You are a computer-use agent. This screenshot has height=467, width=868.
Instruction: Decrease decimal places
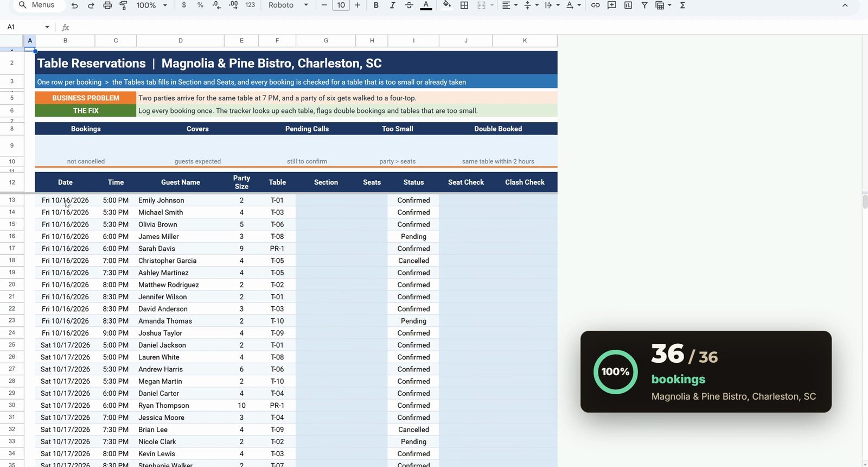pos(216,5)
